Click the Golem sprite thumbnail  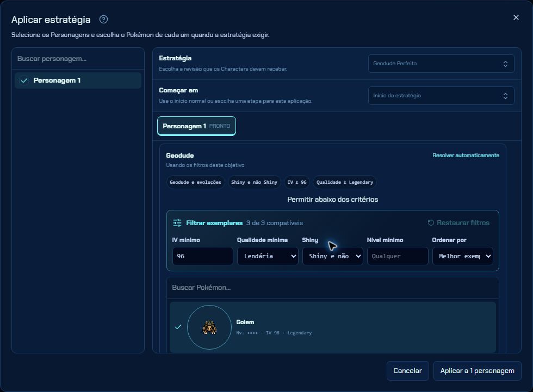pyautogui.click(x=209, y=327)
